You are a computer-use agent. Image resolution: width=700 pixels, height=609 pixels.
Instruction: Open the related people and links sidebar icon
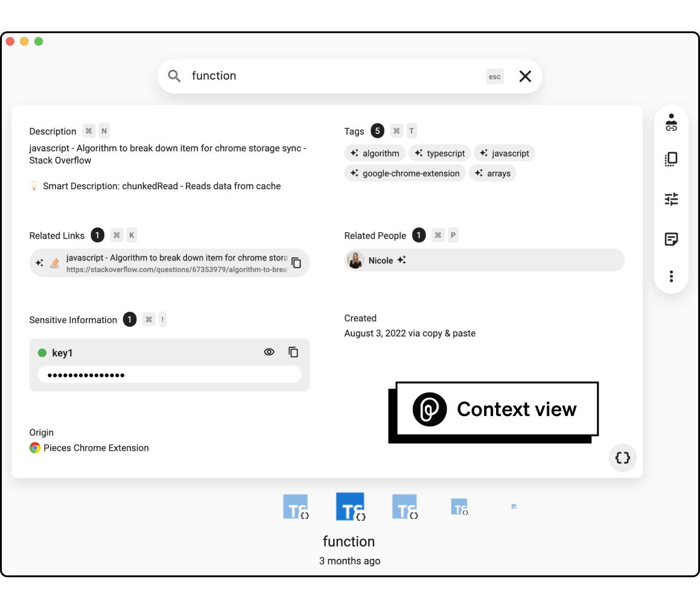click(671, 122)
